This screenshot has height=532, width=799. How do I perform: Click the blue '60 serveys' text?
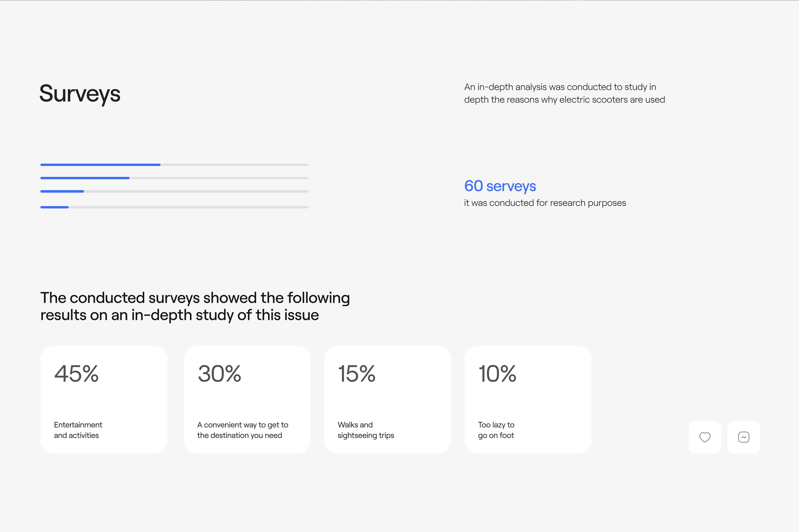pos(500,186)
